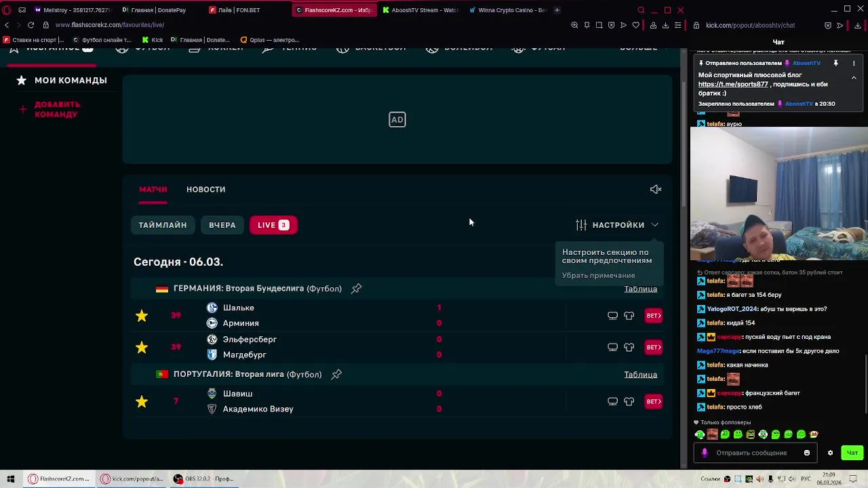Toggle pin on Португалия Вторая лига league
868x488 pixels.
(x=336, y=374)
